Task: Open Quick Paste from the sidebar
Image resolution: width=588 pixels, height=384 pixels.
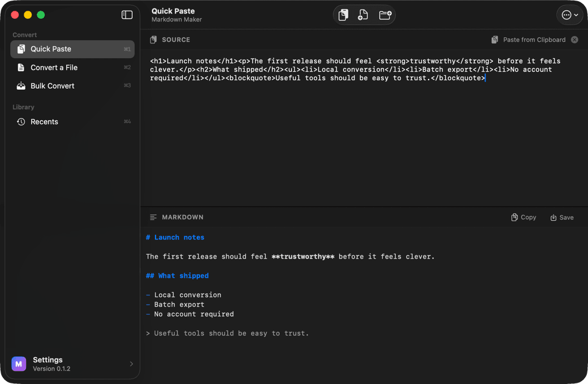Action: 72,49
